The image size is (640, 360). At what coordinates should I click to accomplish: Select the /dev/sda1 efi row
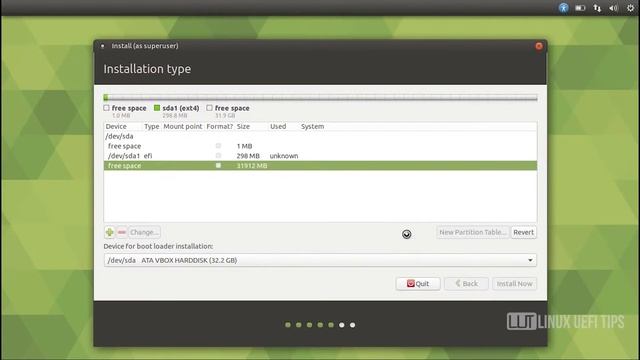coord(320,156)
